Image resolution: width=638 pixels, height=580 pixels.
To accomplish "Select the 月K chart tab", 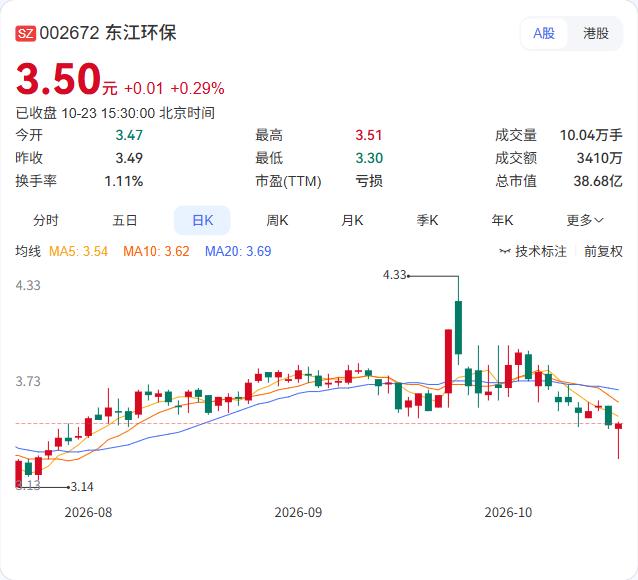I will point(352,221).
